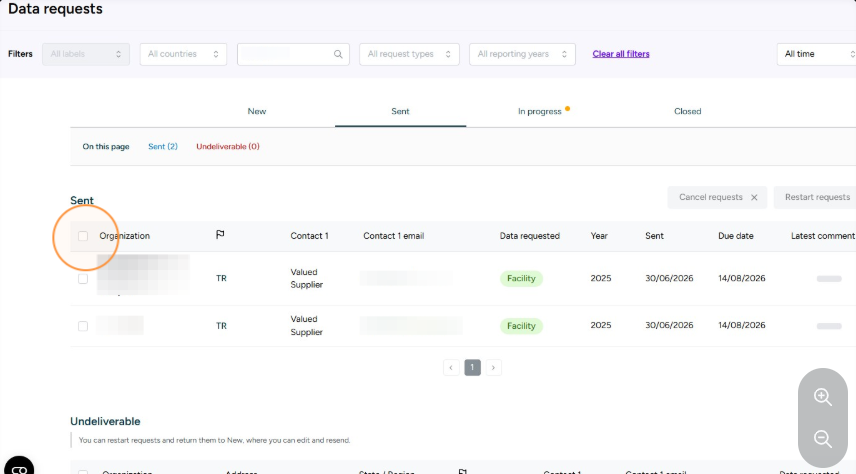The width and height of the screenshot is (856, 474).
Task: Select the Sent tab
Action: tap(400, 111)
